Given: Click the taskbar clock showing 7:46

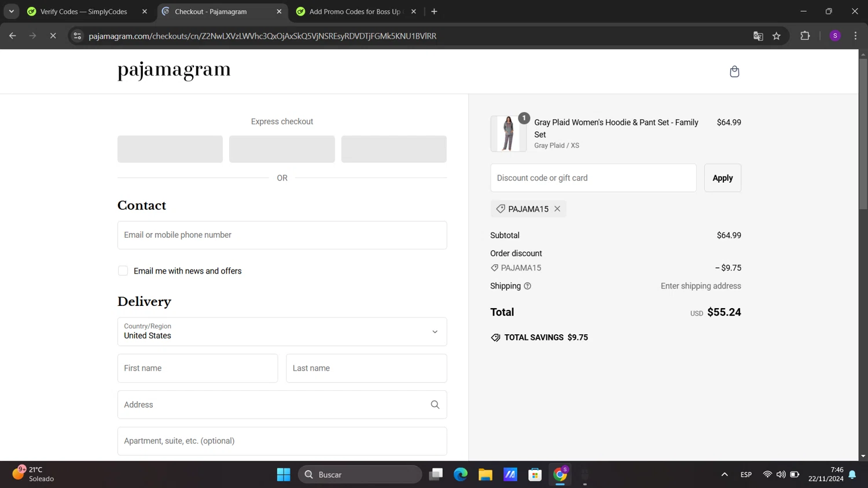Looking at the screenshot, I should coord(826,475).
